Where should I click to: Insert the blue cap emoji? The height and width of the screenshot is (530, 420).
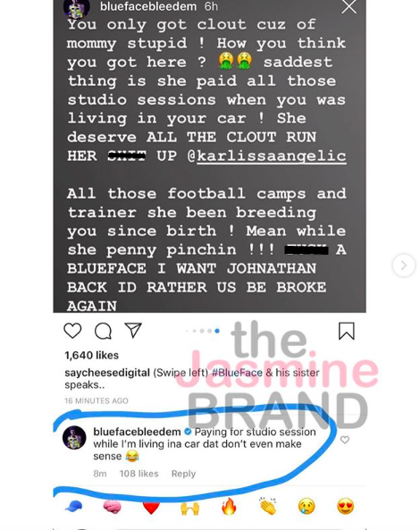coord(73,507)
